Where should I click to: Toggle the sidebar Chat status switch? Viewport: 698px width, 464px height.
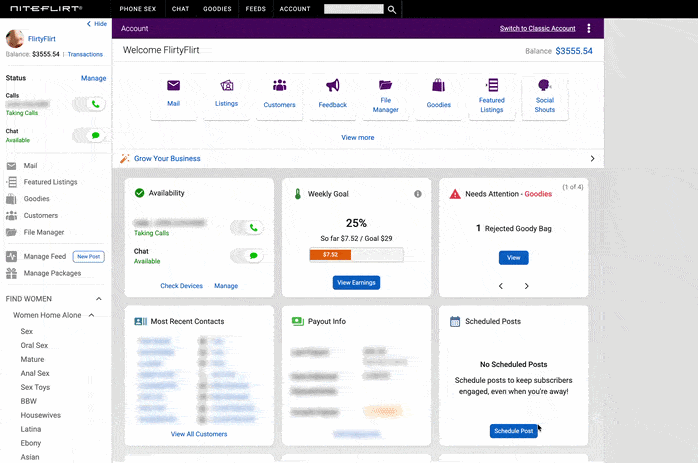[x=89, y=135]
